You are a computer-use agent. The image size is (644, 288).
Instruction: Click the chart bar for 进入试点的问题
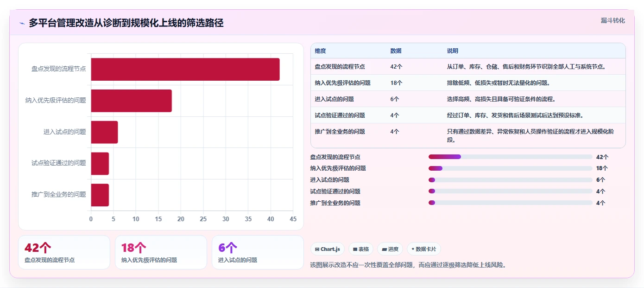pos(104,132)
